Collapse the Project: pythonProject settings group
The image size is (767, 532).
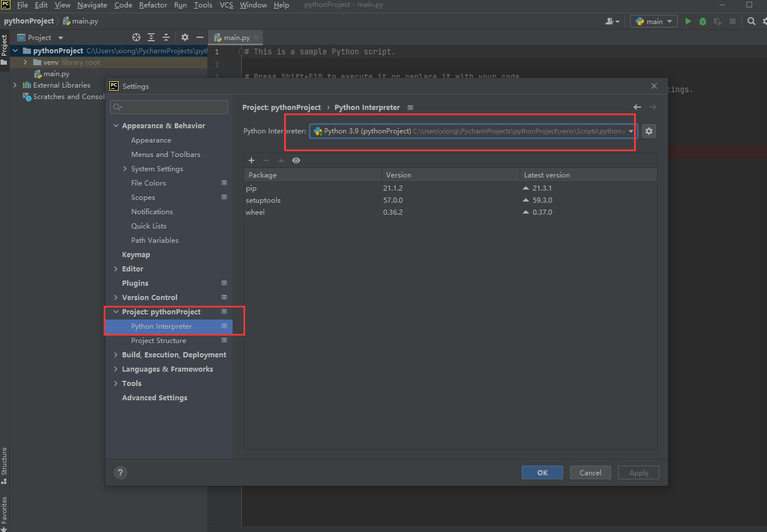[116, 312]
